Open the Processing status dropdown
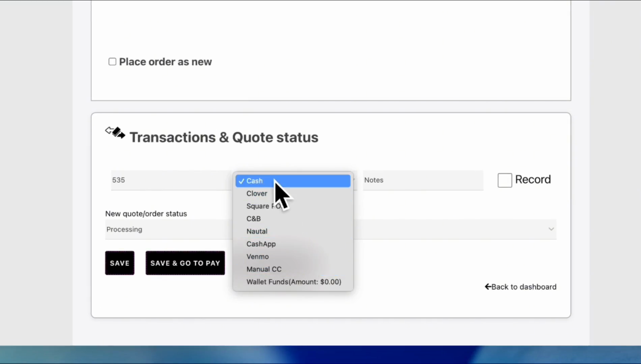 pos(169,230)
